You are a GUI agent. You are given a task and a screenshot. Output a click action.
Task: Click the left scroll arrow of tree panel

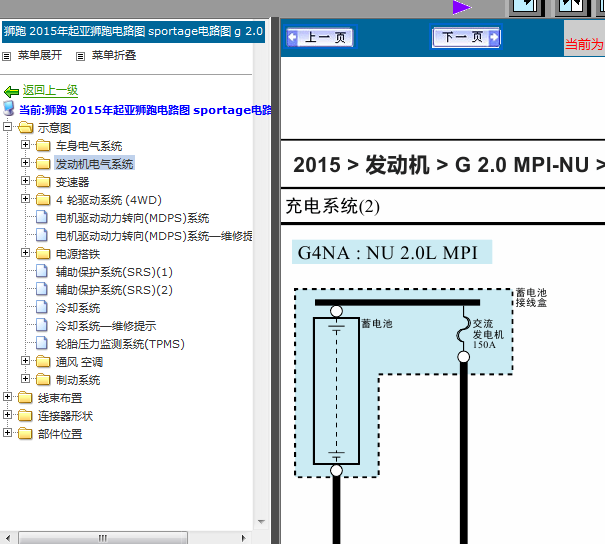tap(8, 538)
